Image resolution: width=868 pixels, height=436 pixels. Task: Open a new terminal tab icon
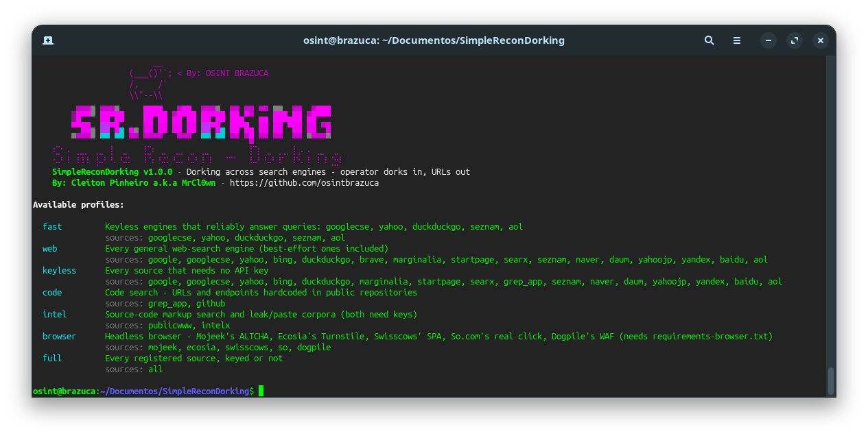point(48,40)
